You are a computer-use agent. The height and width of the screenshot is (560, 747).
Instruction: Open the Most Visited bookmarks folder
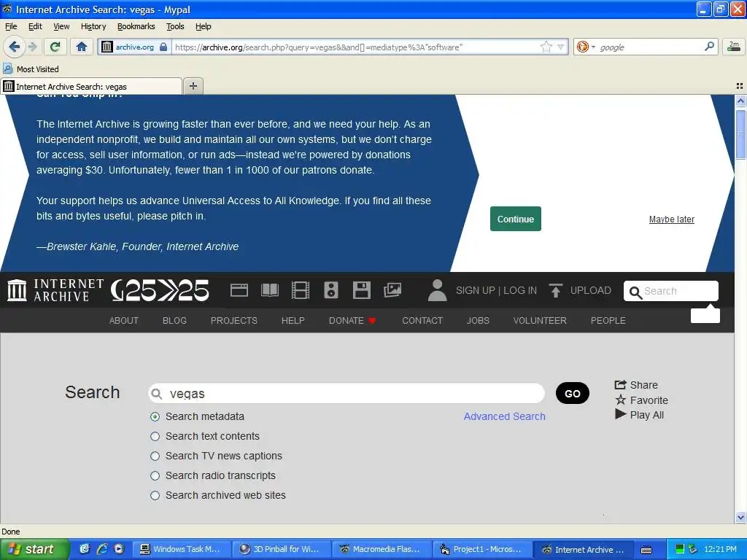coord(31,69)
